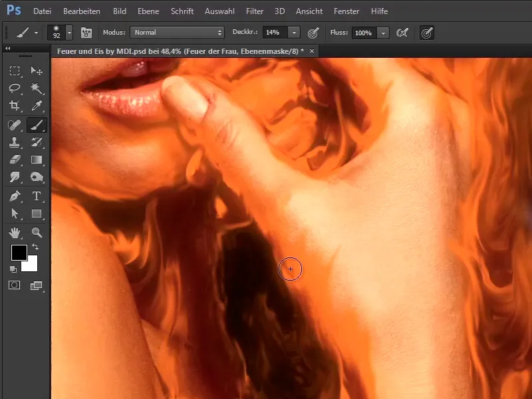
Task: Select the Path Selection tool
Action: coord(14,213)
